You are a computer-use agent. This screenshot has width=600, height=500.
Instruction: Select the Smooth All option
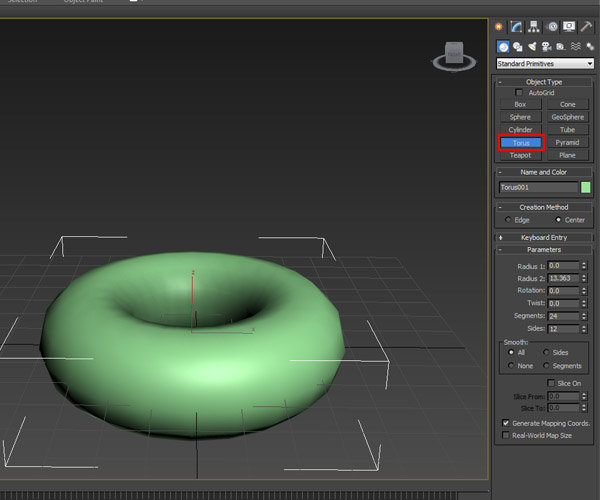coord(511,352)
